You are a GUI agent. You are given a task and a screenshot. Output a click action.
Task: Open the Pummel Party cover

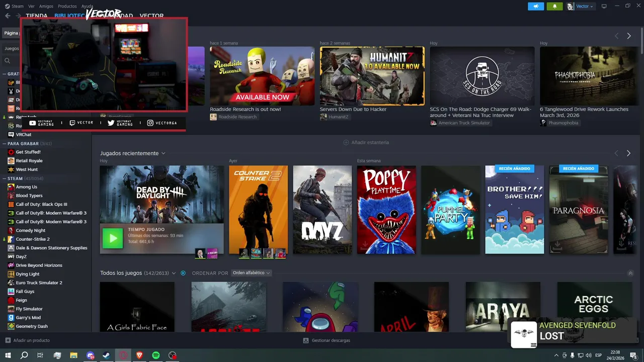tap(451, 210)
